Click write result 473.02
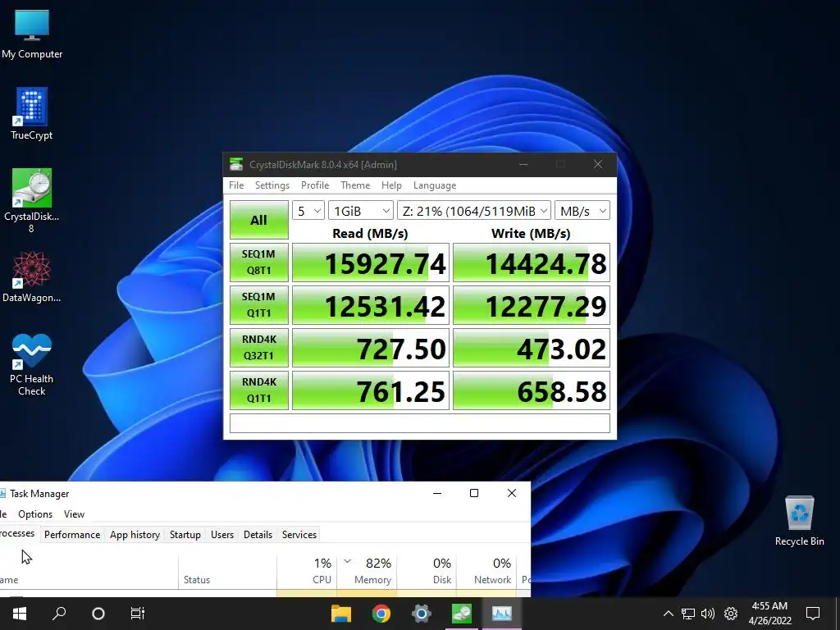 click(x=532, y=348)
